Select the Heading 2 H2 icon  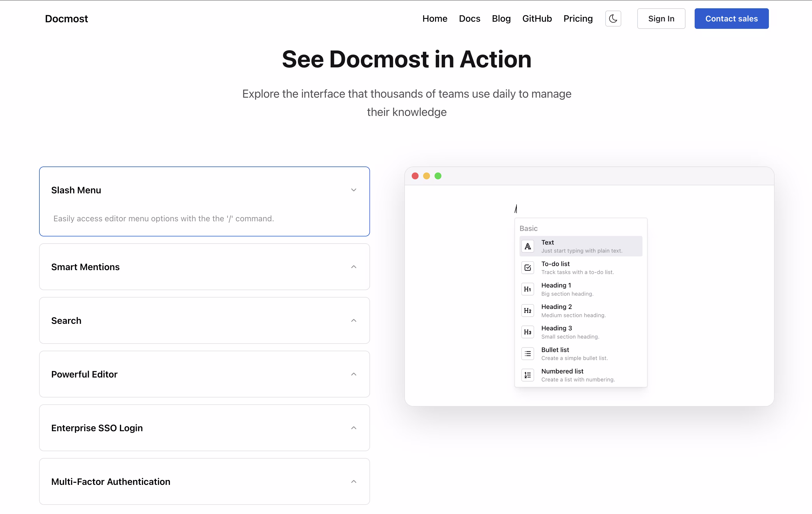[527, 311]
